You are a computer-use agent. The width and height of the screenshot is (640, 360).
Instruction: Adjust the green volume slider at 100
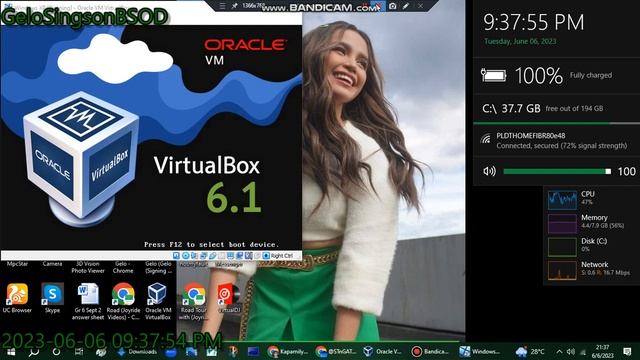tap(557, 171)
